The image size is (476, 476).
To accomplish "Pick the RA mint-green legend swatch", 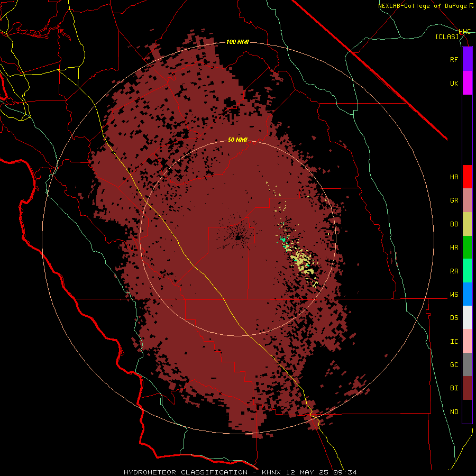I will (467, 271).
